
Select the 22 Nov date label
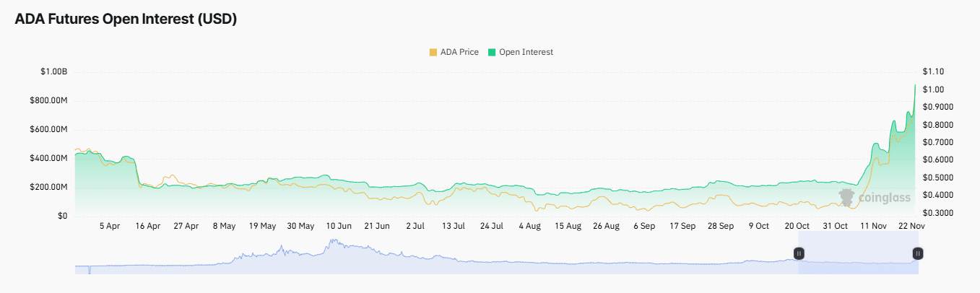911,226
